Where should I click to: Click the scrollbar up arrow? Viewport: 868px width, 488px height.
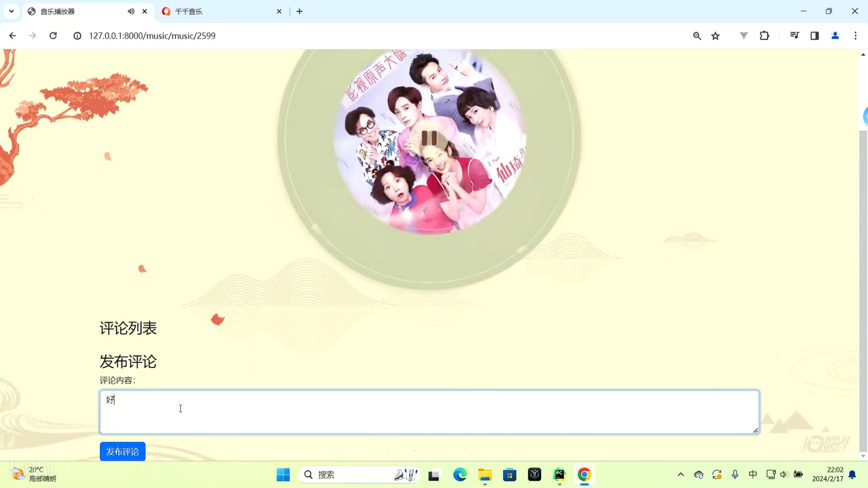(863, 55)
